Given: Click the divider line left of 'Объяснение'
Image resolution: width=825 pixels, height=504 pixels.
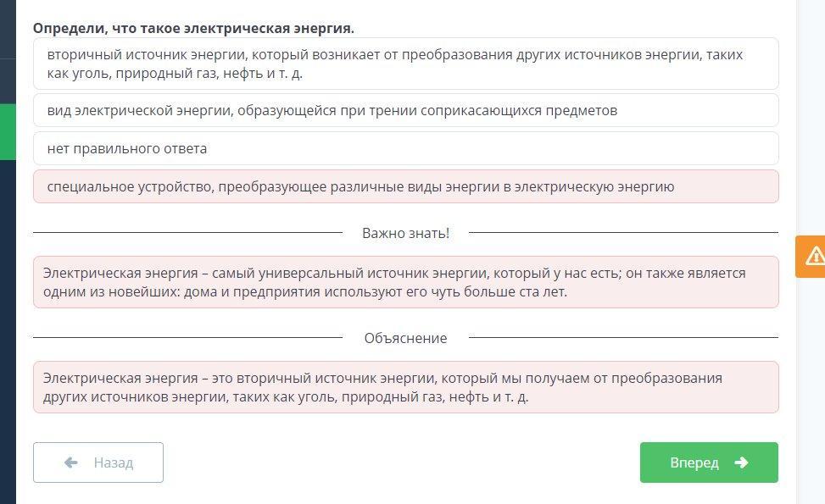Looking at the screenshot, I should pyautogui.click(x=187, y=337).
